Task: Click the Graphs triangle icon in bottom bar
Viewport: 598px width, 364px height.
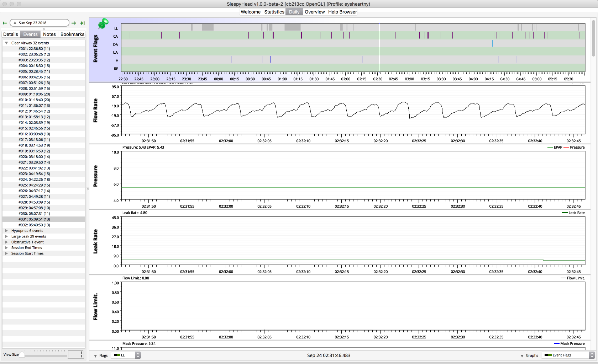Action: pyautogui.click(x=522, y=355)
